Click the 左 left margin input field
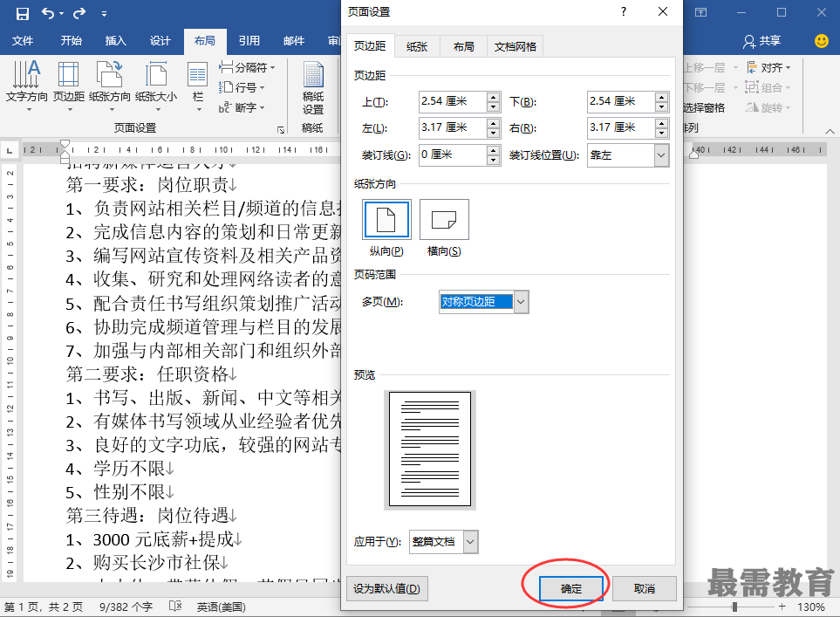The image size is (840, 617). [453, 127]
